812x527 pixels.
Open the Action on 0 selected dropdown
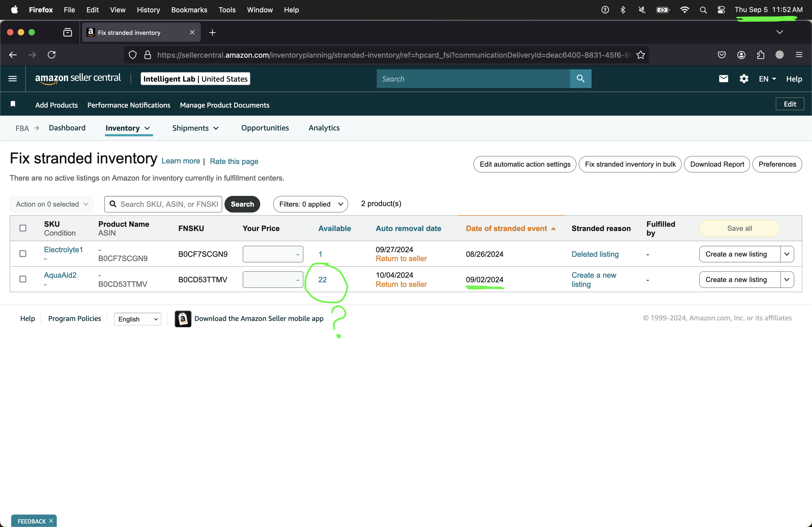click(52, 204)
